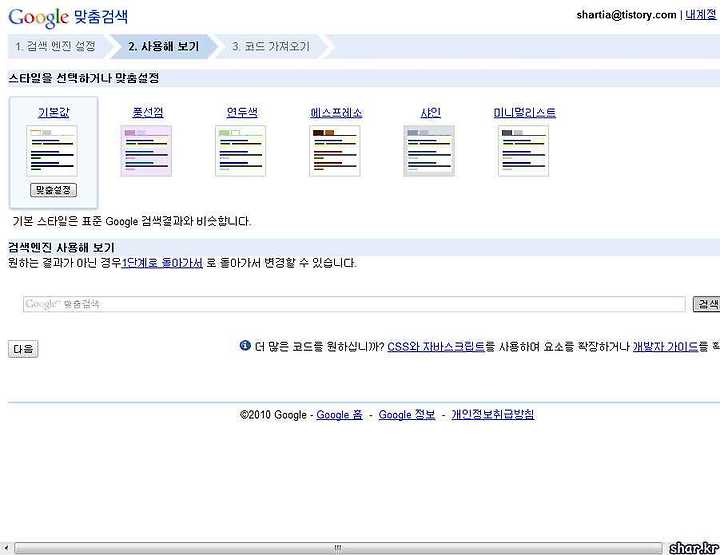Screen dimensions: 720x555
Task: Open the CSS와 자바스크립트 link
Action: coord(436,347)
